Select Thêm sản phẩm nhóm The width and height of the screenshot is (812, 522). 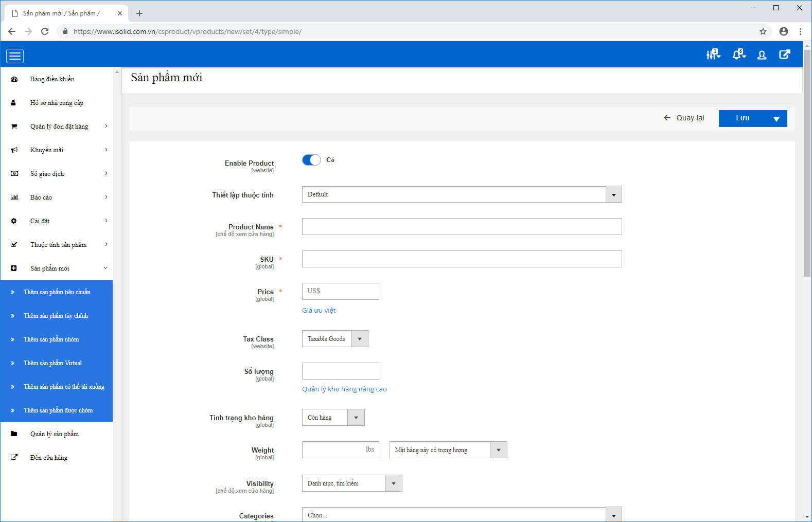(x=57, y=339)
